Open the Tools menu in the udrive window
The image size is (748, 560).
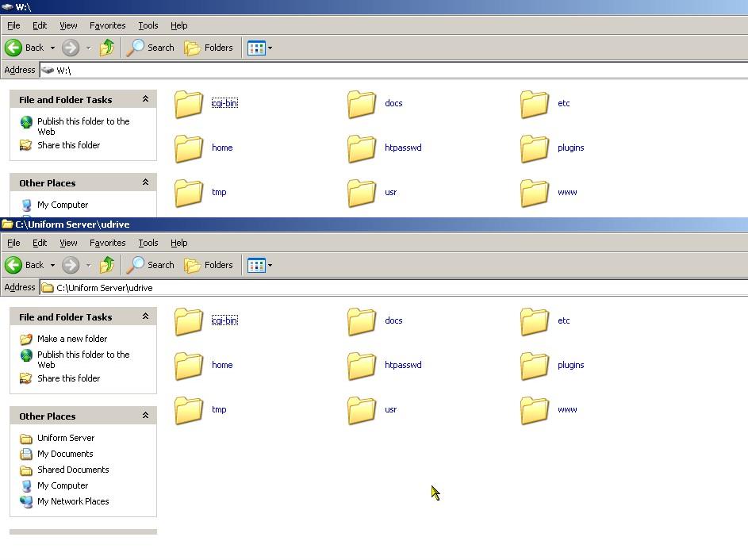point(148,243)
